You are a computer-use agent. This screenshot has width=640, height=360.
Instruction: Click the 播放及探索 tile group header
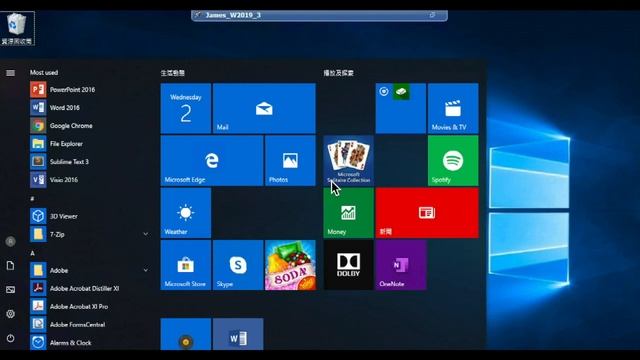[x=338, y=73]
